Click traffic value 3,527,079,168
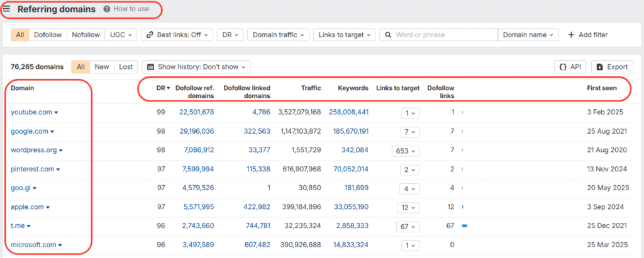Image resolution: width=644 pixels, height=258 pixels. 299,112
